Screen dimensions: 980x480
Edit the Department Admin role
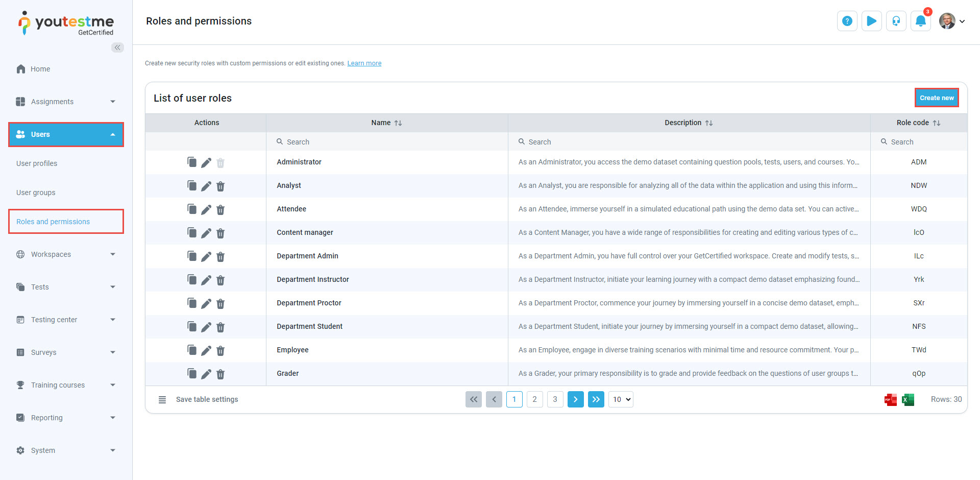206,256
